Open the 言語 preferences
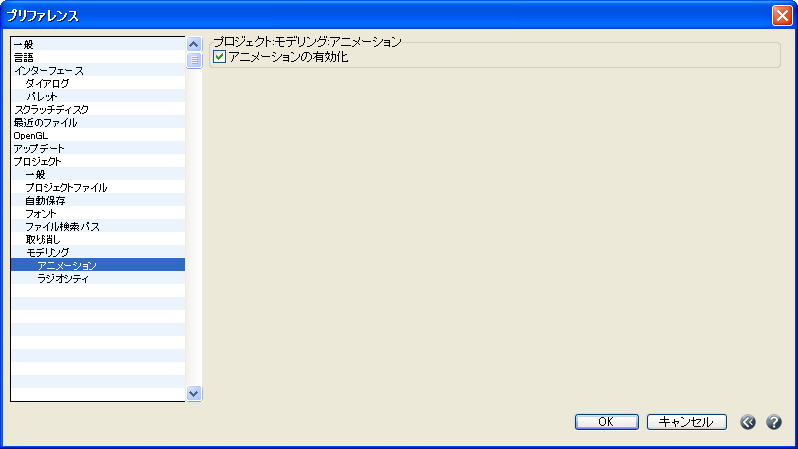798x449 pixels. pos(98,57)
